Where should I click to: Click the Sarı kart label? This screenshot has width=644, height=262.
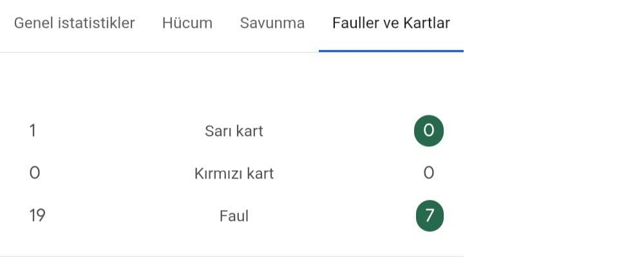234,131
